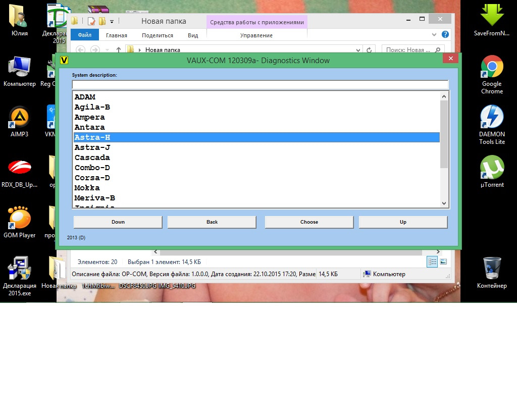Select Astra-H in model list
Viewport: 517px width, 420px height.
256,137
